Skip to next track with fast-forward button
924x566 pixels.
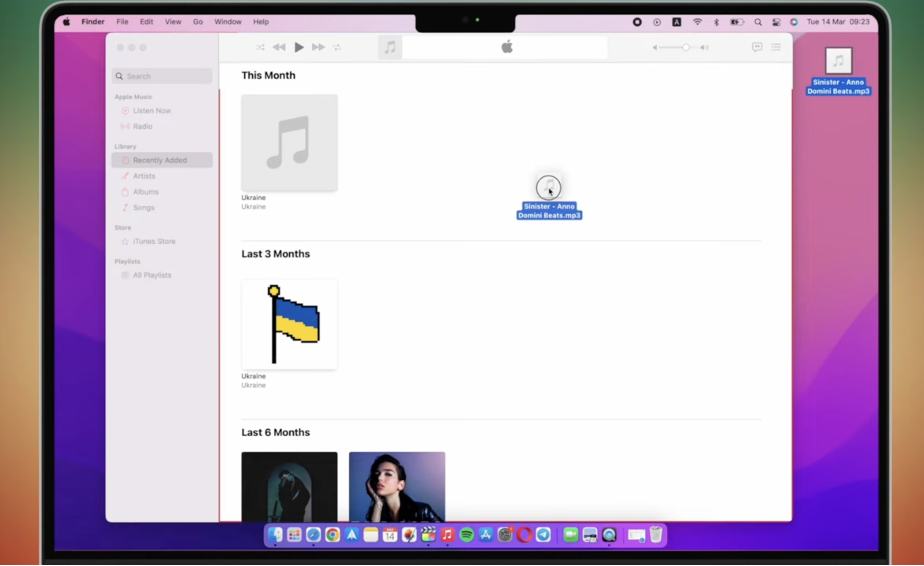point(318,47)
